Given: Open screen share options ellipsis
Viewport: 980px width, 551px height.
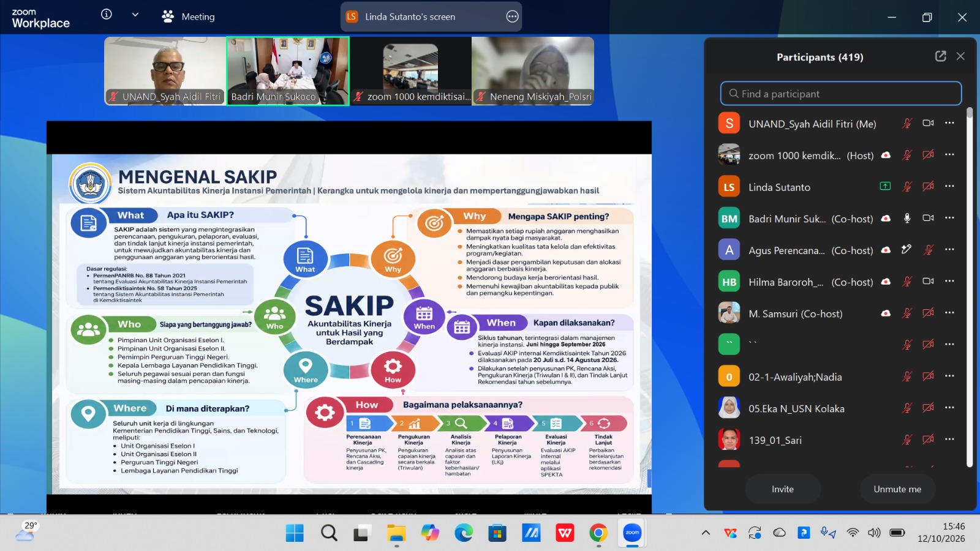Looking at the screenshot, I should [513, 17].
